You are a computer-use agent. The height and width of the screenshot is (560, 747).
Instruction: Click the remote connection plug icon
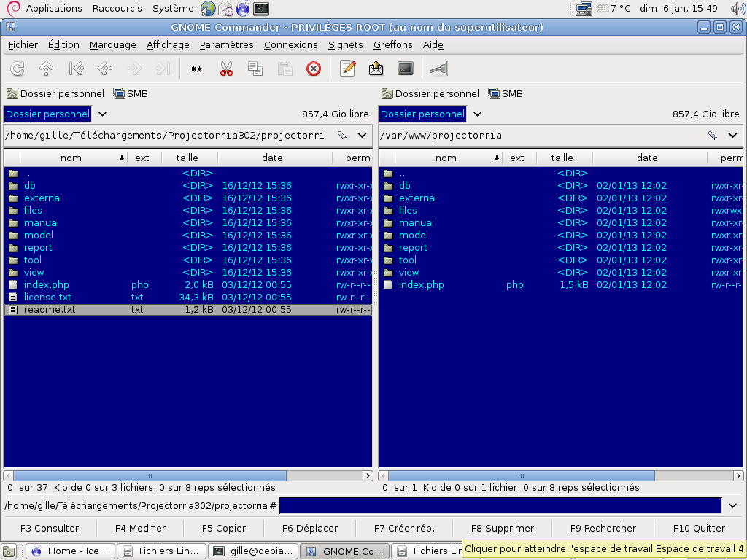pos(438,69)
